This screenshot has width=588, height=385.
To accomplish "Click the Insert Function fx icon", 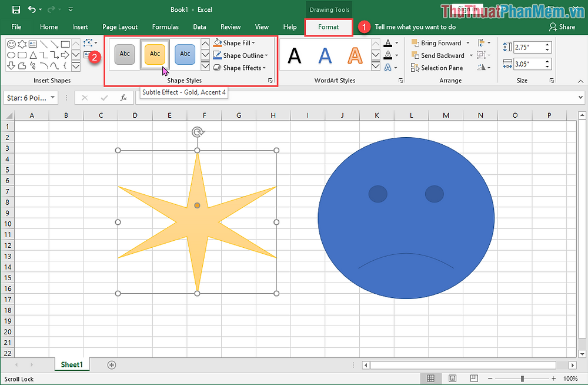I will [123, 98].
